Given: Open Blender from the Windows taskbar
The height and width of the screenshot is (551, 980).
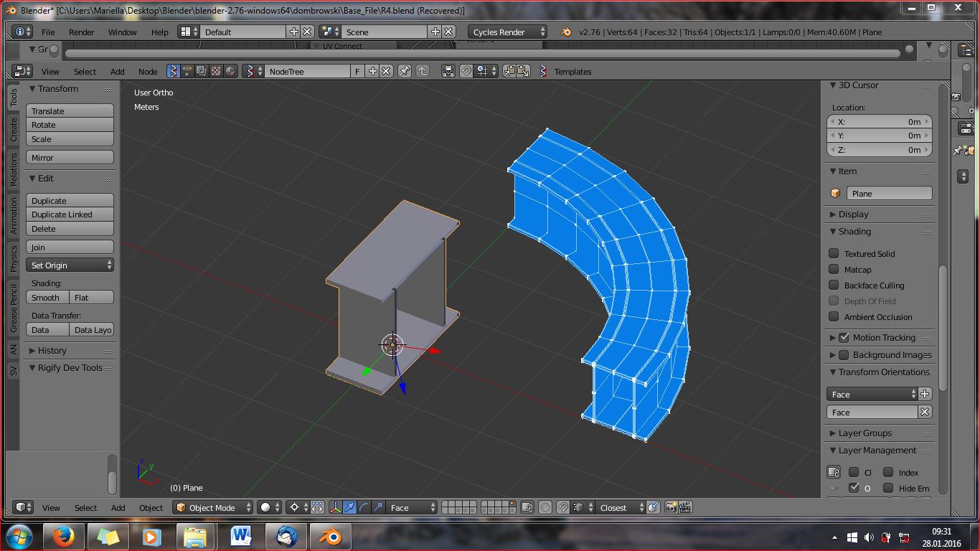Looking at the screenshot, I should (330, 537).
